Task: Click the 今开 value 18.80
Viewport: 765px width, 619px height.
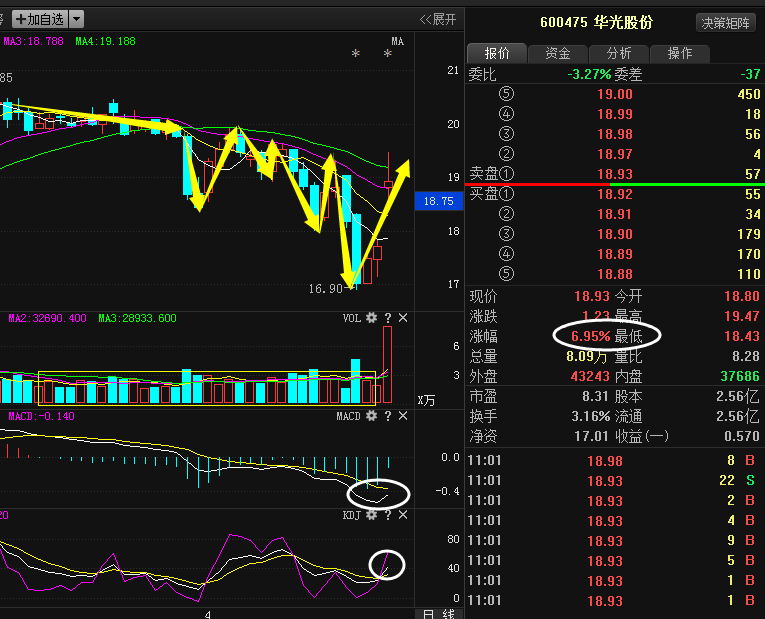Action: click(x=742, y=296)
